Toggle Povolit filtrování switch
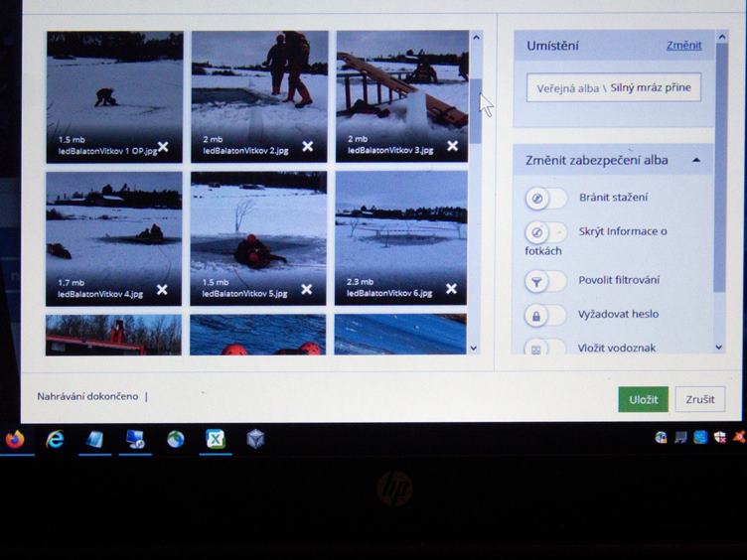Viewport: 747px width, 560px height. 545,281
